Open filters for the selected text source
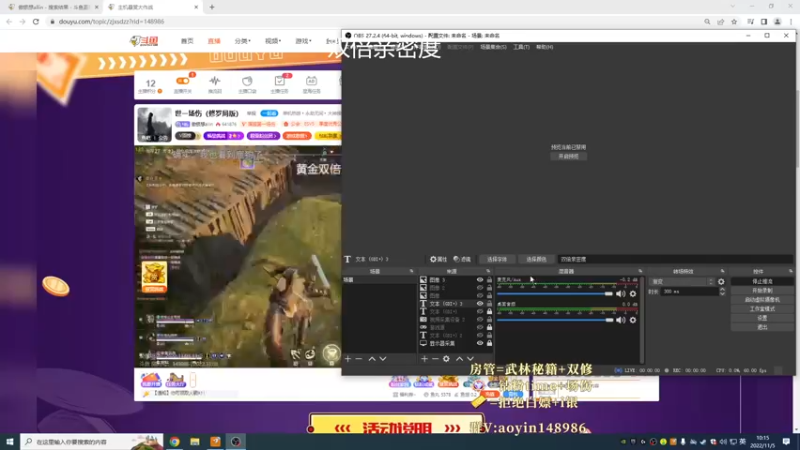This screenshot has width=800, height=450. coord(462,259)
